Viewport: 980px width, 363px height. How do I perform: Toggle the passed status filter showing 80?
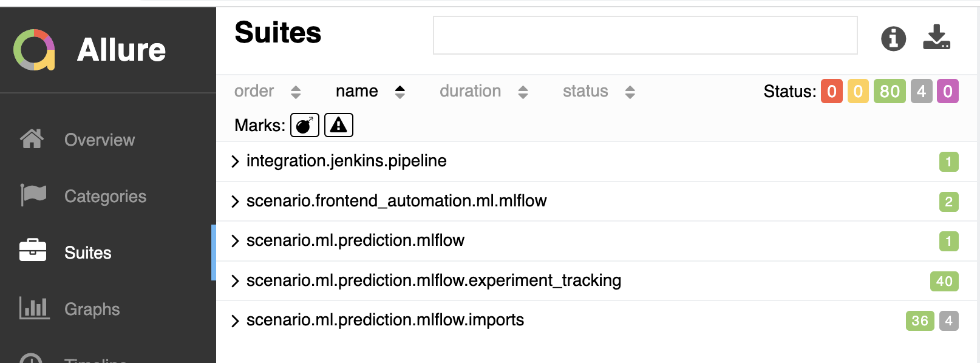coord(890,92)
